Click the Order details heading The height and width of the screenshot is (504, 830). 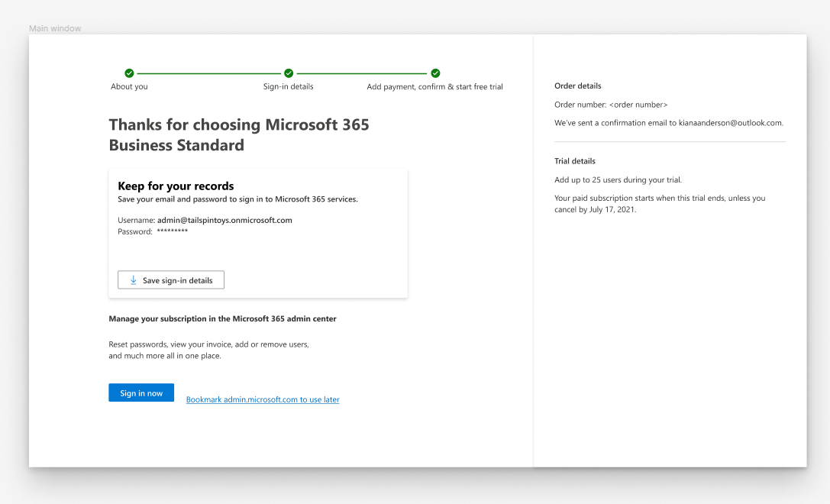[x=577, y=86]
